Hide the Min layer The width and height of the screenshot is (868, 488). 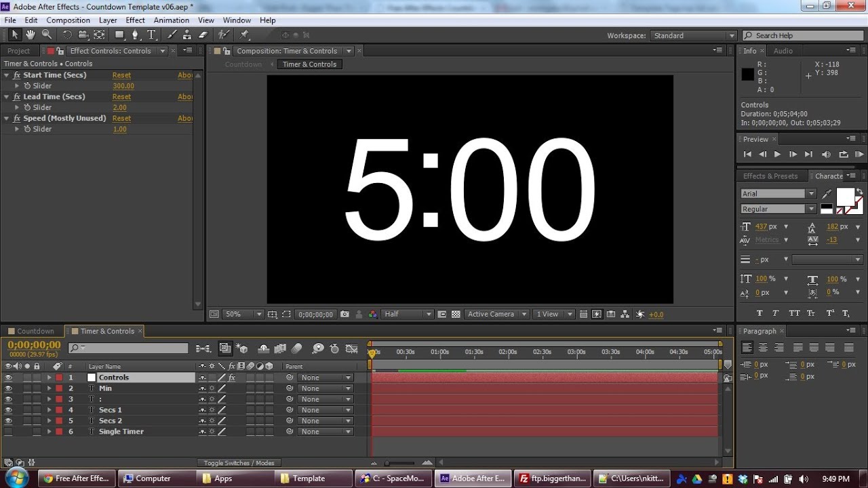tap(8, 388)
